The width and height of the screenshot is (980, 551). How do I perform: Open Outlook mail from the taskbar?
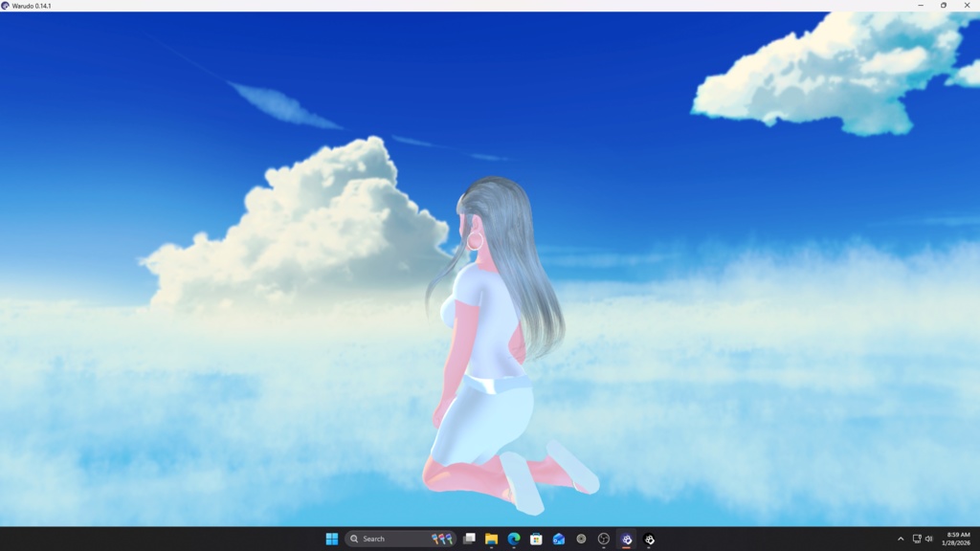[559, 539]
